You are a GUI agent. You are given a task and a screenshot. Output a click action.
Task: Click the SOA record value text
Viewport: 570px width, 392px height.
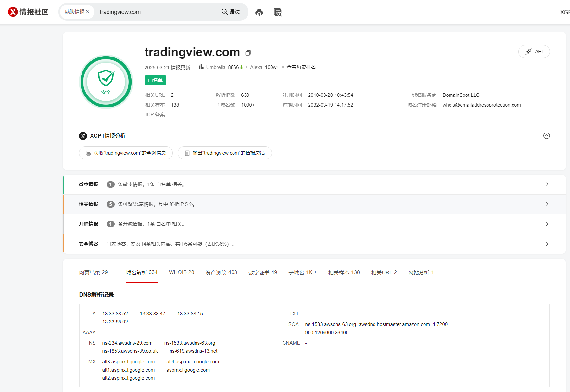click(x=376, y=328)
